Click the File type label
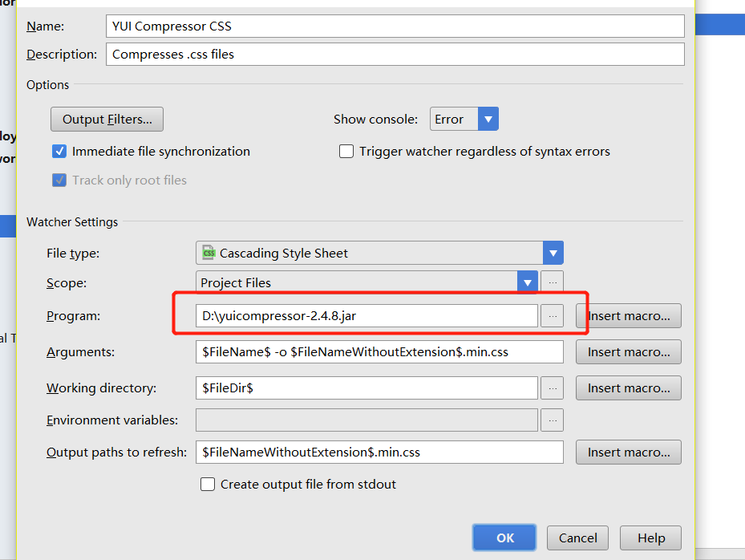Viewport: 745px width, 560px height. click(73, 253)
